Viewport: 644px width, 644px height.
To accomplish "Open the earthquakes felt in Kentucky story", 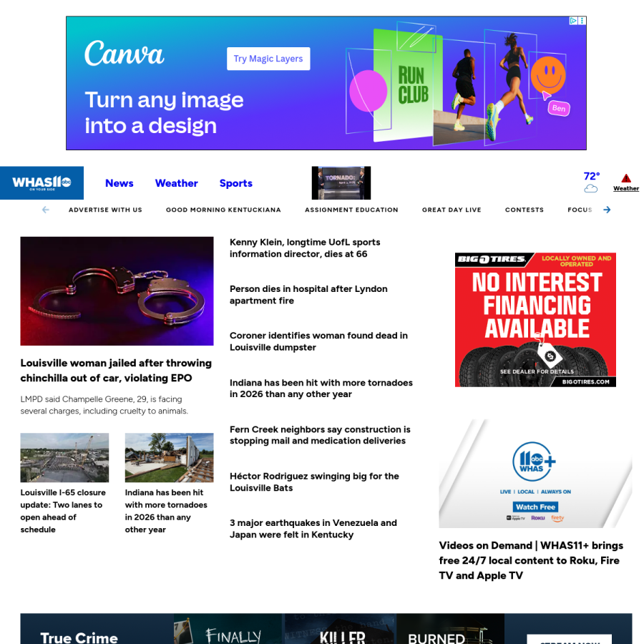I will (313, 529).
